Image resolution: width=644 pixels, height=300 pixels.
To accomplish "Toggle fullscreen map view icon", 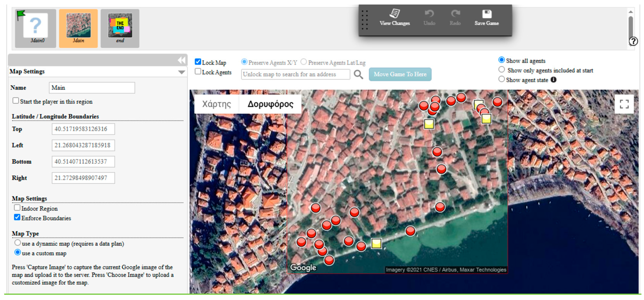I will click(x=624, y=104).
